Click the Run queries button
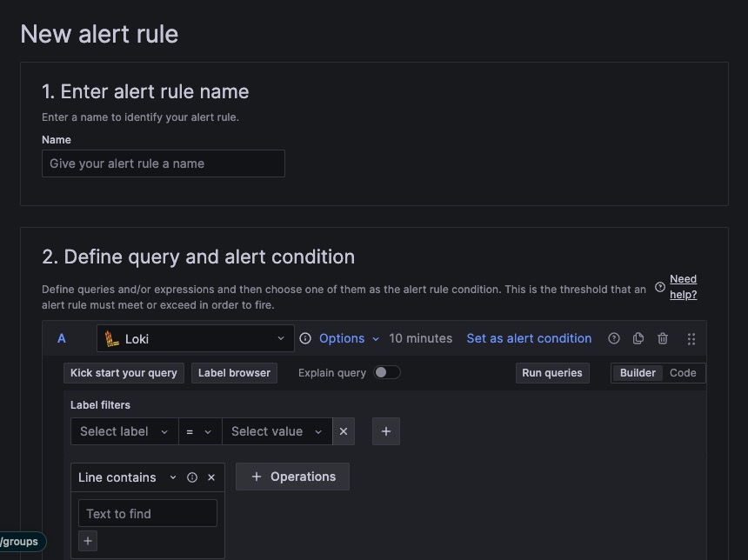The width and height of the screenshot is (748, 560). [x=551, y=372]
